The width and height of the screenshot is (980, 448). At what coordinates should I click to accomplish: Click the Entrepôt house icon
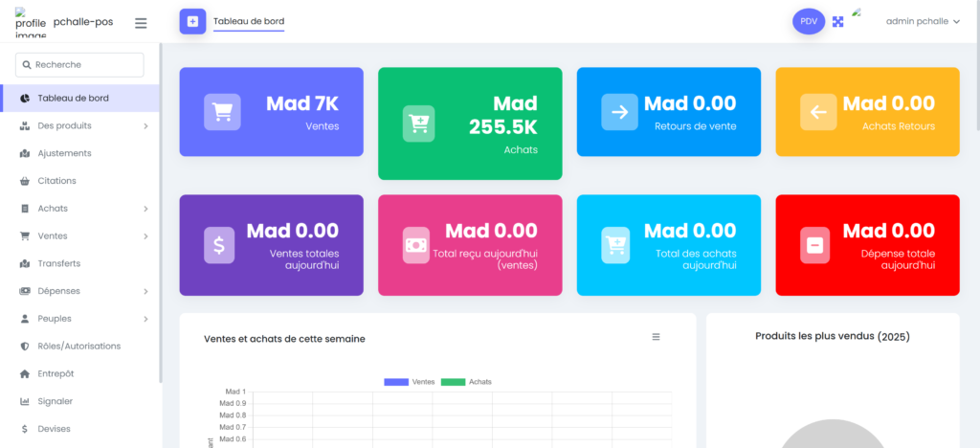pos(25,373)
